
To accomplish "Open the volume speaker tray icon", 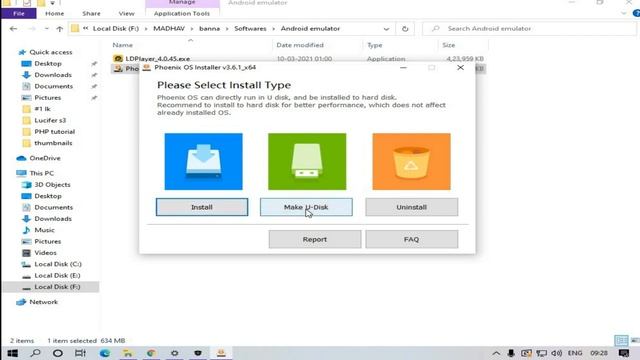I will pos(556,353).
